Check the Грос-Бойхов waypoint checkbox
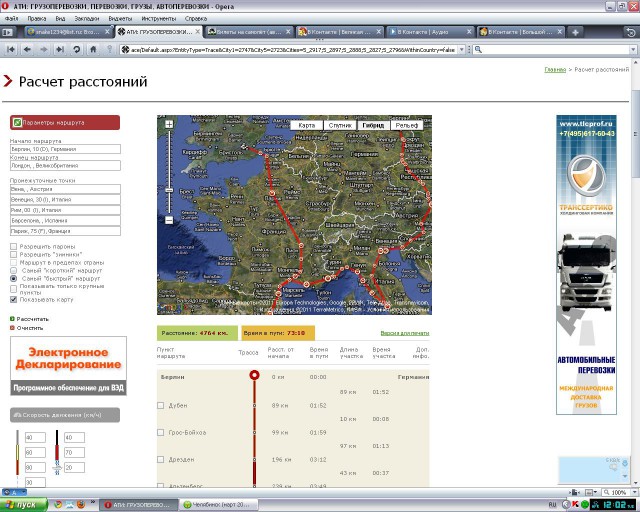 160,432
